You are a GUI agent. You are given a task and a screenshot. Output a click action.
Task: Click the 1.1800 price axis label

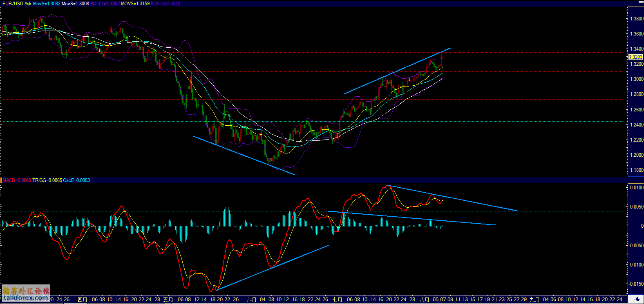pyautogui.click(x=637, y=170)
